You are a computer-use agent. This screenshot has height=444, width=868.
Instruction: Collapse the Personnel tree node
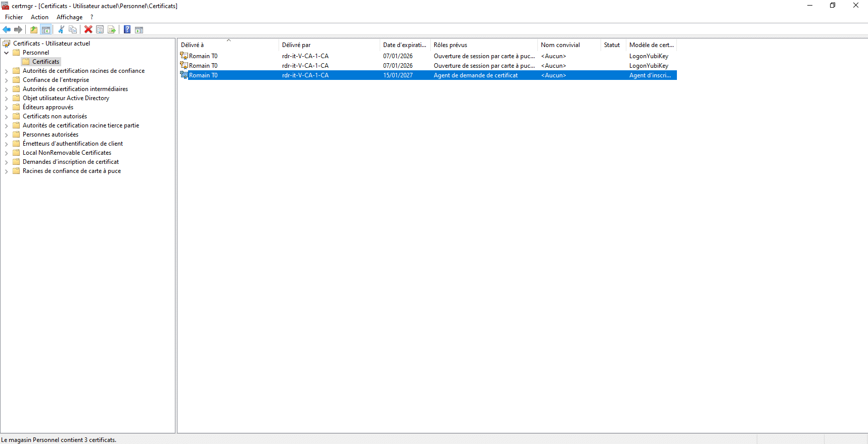click(x=7, y=53)
